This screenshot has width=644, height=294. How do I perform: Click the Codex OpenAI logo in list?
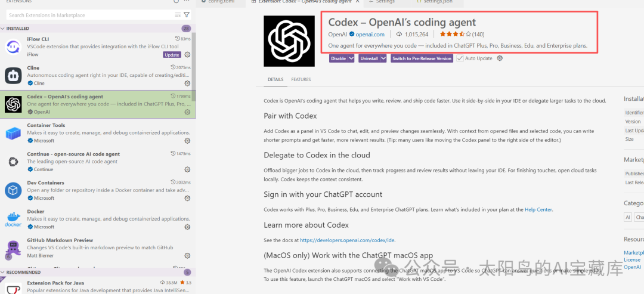pos(13,104)
